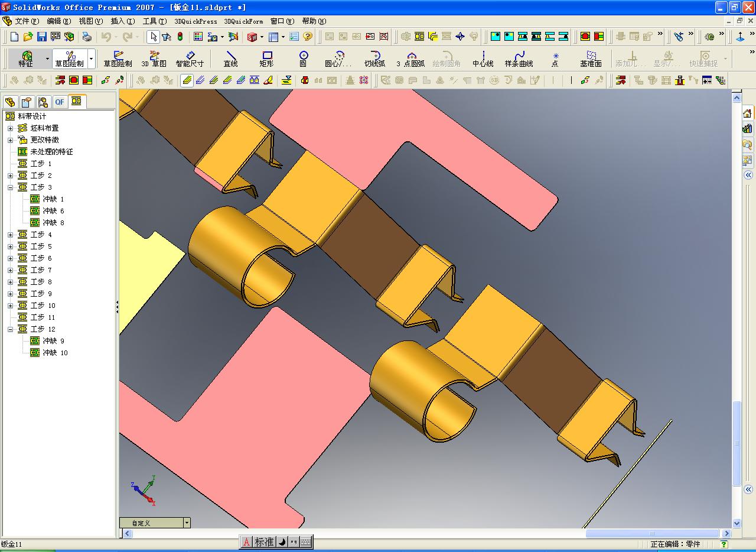Click the status bar help question mark
The image size is (756, 552).
click(724, 544)
